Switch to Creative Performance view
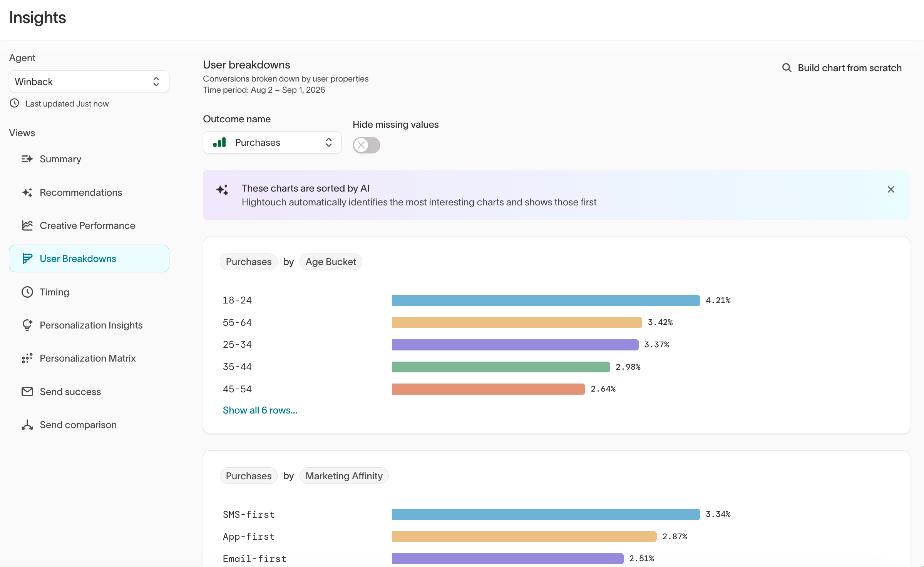Image resolution: width=924 pixels, height=567 pixels. pyautogui.click(x=89, y=225)
